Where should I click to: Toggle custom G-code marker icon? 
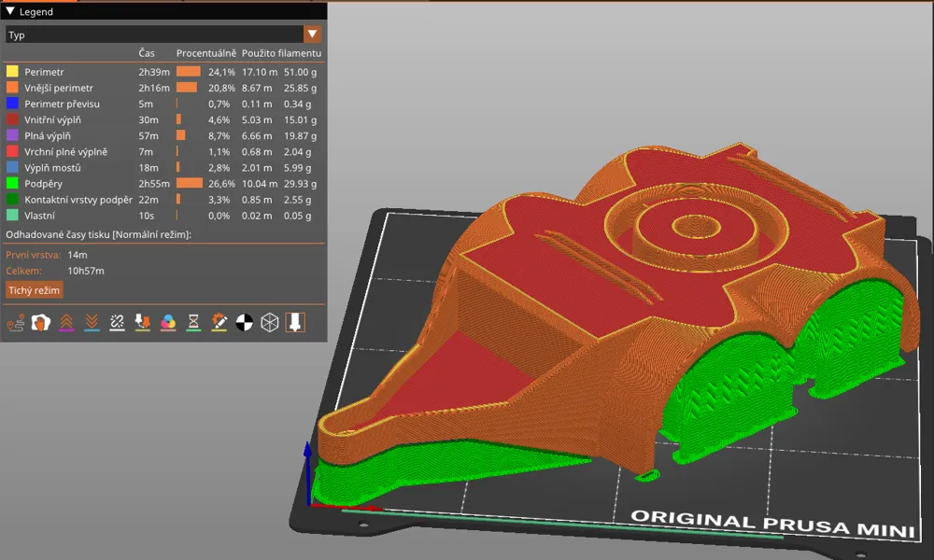pyautogui.click(x=219, y=323)
